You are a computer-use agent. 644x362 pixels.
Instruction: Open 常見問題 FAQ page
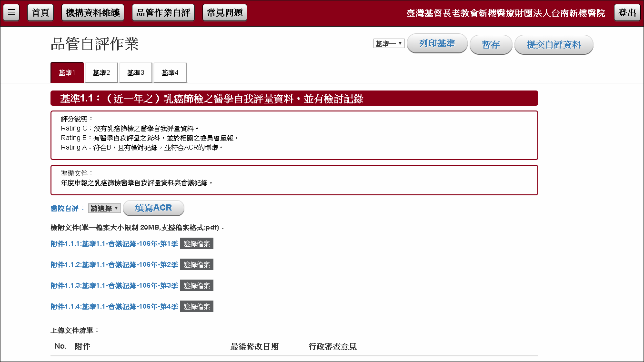click(x=225, y=13)
